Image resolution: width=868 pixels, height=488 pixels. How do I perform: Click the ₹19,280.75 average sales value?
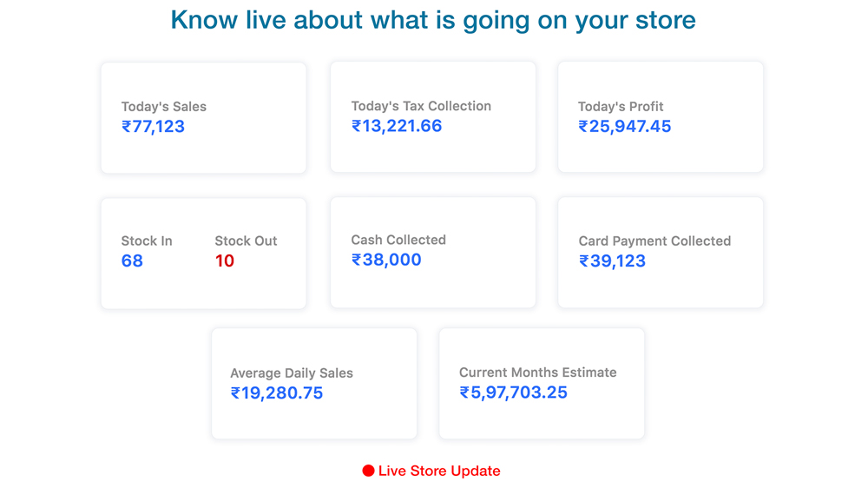click(x=277, y=393)
